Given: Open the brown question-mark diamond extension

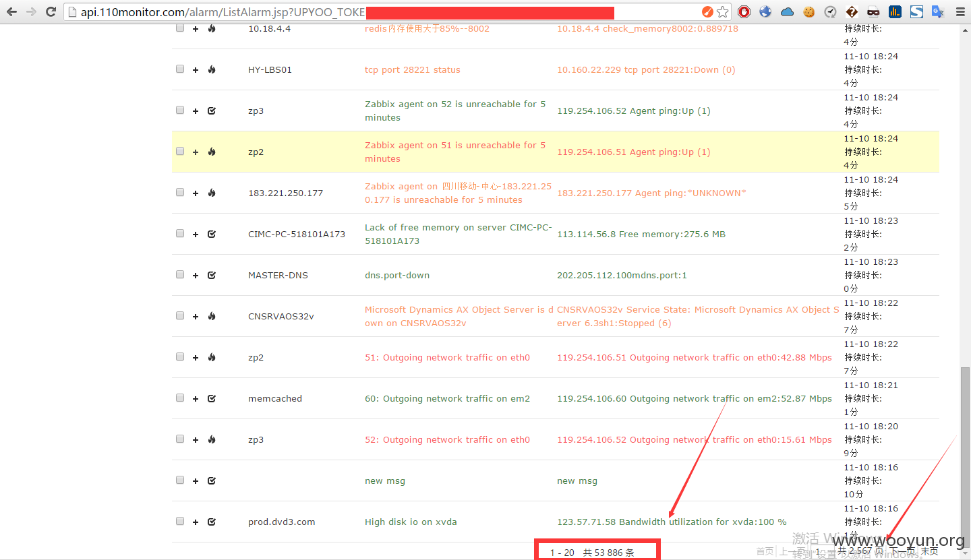Looking at the screenshot, I should 852,11.
